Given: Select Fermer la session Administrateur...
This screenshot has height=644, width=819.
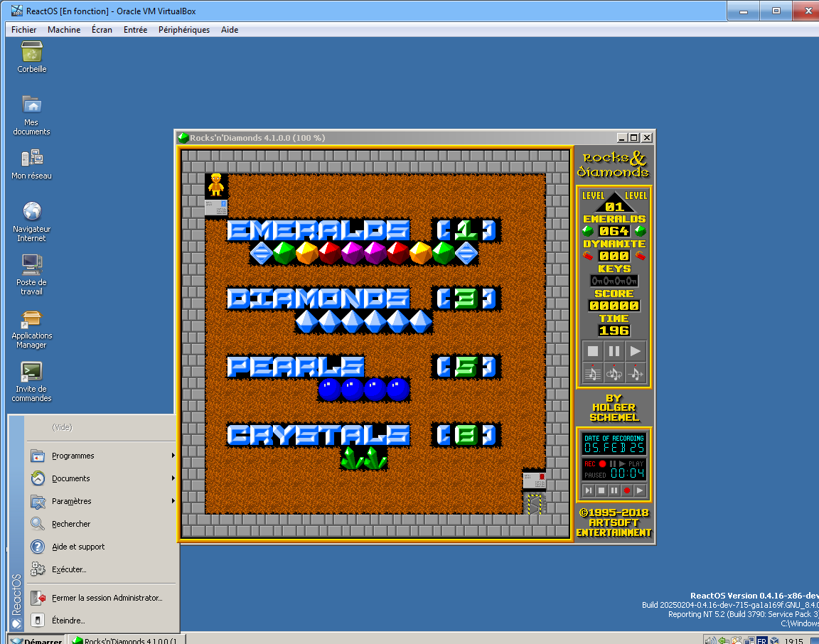Looking at the screenshot, I should coord(102,598).
